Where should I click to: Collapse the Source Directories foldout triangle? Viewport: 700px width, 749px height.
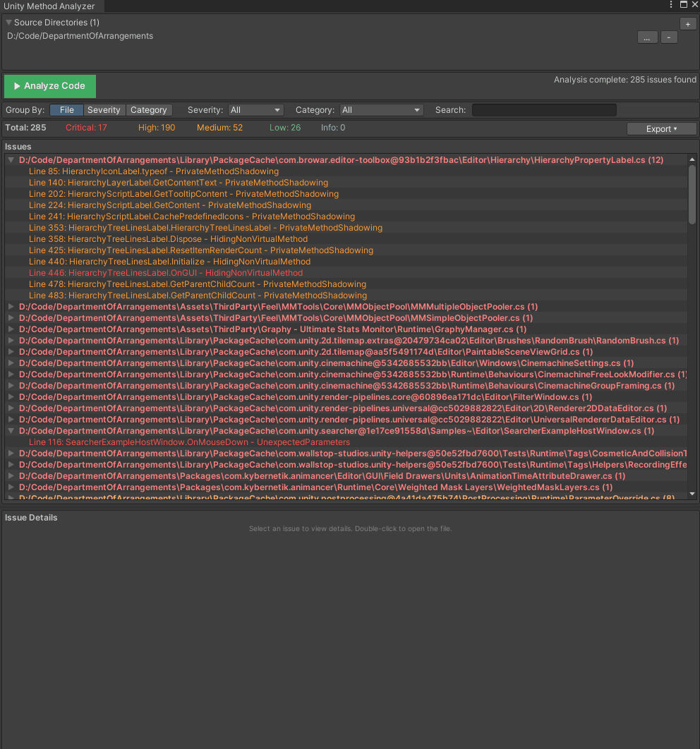coord(9,23)
